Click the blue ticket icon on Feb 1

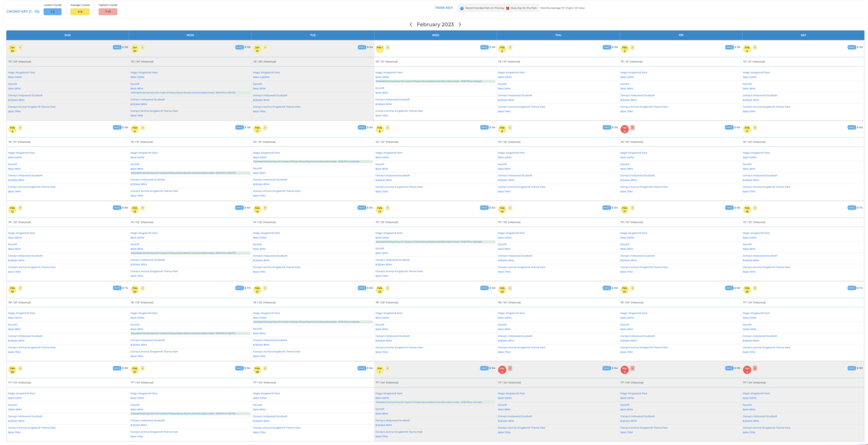point(484,47)
